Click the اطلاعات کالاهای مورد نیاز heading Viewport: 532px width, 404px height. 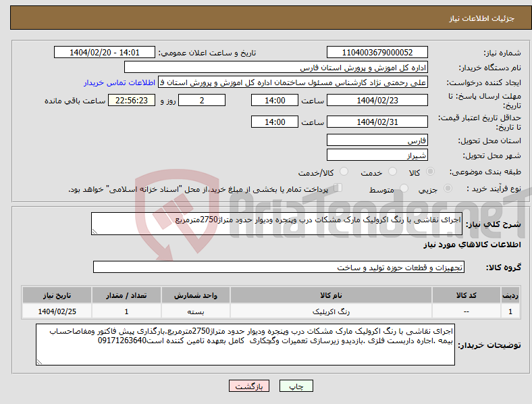(472, 245)
